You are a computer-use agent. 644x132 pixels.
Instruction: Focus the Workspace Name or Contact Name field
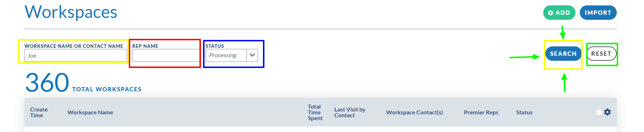coord(76,55)
